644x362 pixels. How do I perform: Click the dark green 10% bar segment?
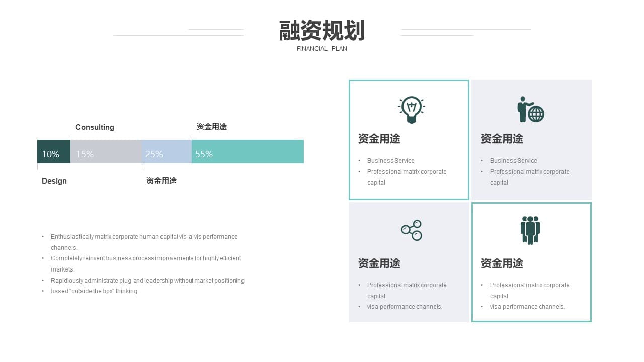(54, 152)
